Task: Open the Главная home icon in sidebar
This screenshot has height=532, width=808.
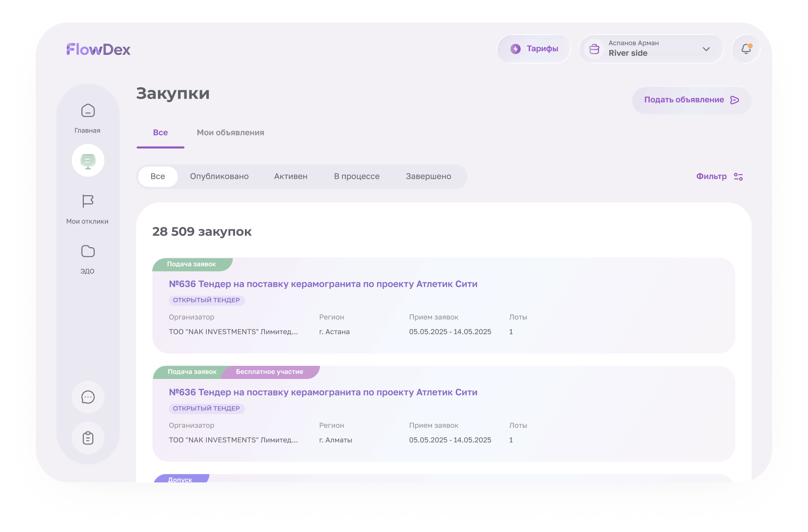Action: click(88, 111)
